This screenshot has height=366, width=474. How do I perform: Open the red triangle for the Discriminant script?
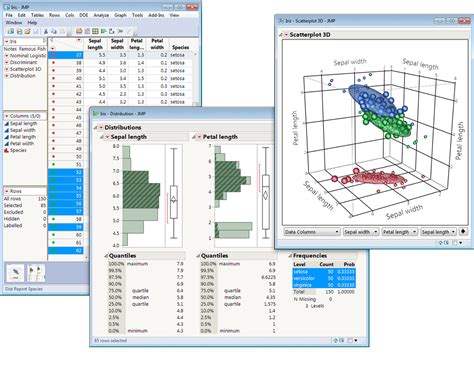(6, 62)
